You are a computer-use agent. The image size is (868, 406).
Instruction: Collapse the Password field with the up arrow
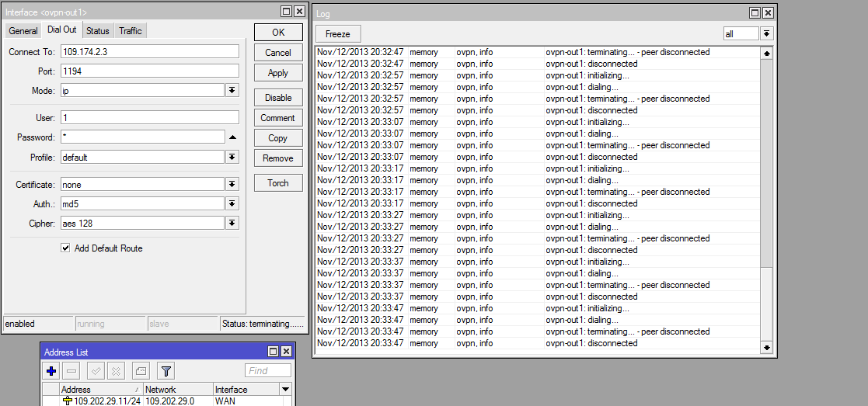(233, 137)
